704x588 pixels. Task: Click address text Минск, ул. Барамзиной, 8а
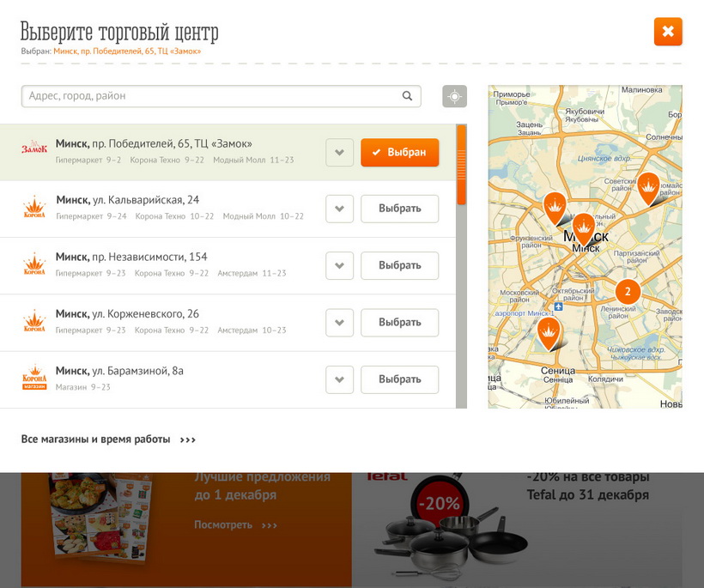pos(119,371)
